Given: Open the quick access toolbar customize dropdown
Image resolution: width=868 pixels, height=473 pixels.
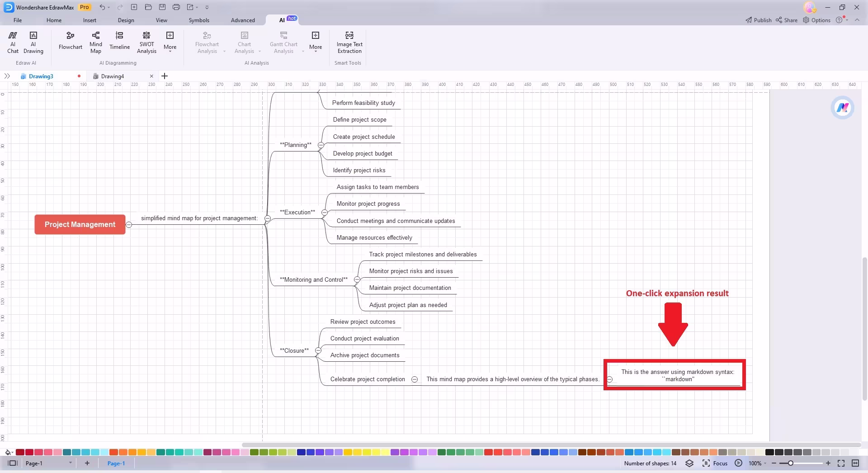Looking at the screenshot, I should pos(207,7).
